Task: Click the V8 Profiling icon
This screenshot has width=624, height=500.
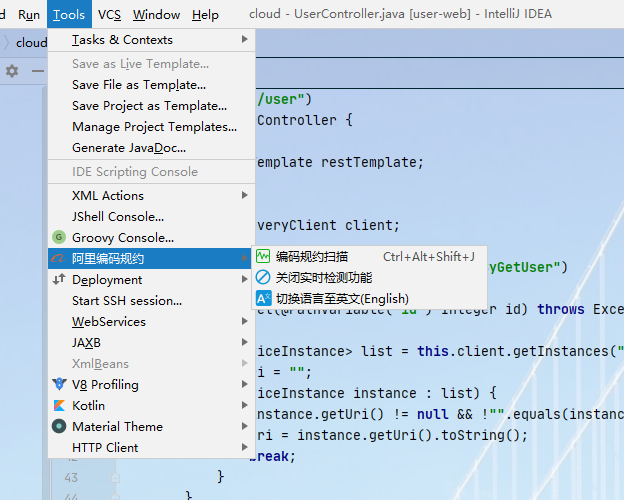Action: [59, 385]
